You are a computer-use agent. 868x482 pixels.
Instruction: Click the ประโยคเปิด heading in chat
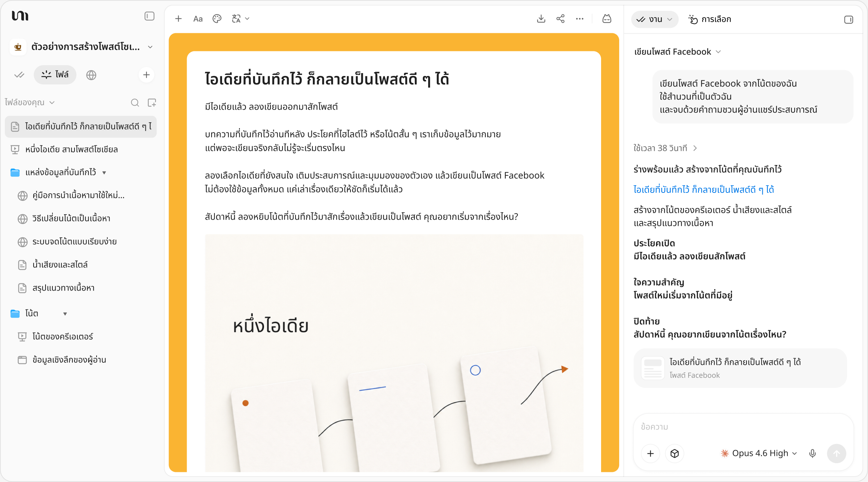tap(654, 243)
